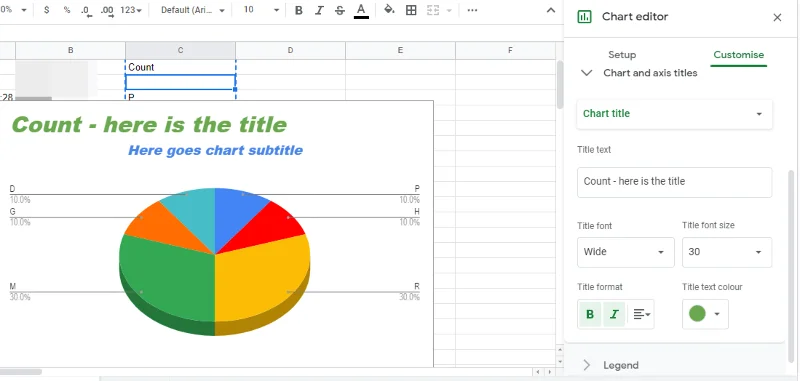800x381 pixels.
Task: Select column E header
Action: point(401,50)
